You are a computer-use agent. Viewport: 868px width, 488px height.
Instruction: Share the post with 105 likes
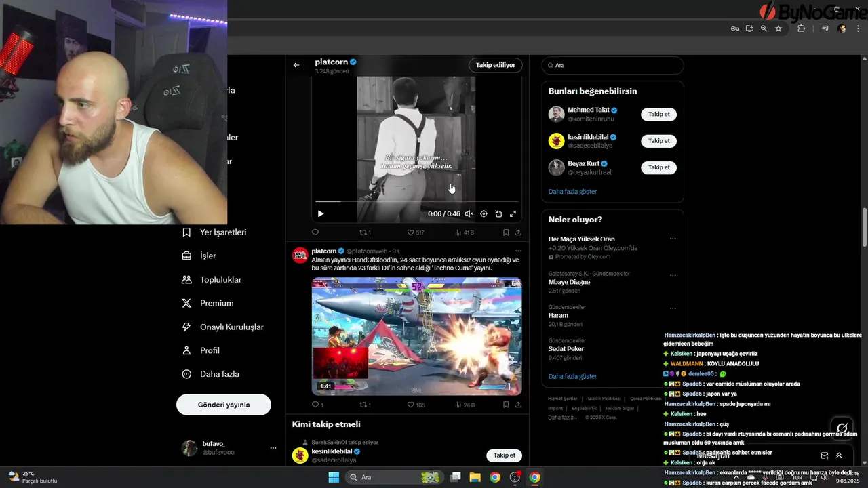point(518,405)
